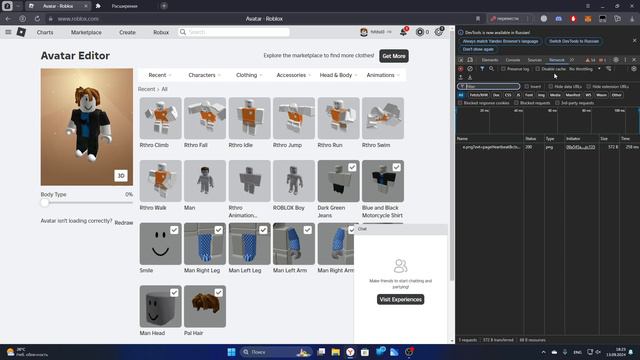The image size is (640, 360).
Task: Clear the network log
Action: (x=470, y=69)
